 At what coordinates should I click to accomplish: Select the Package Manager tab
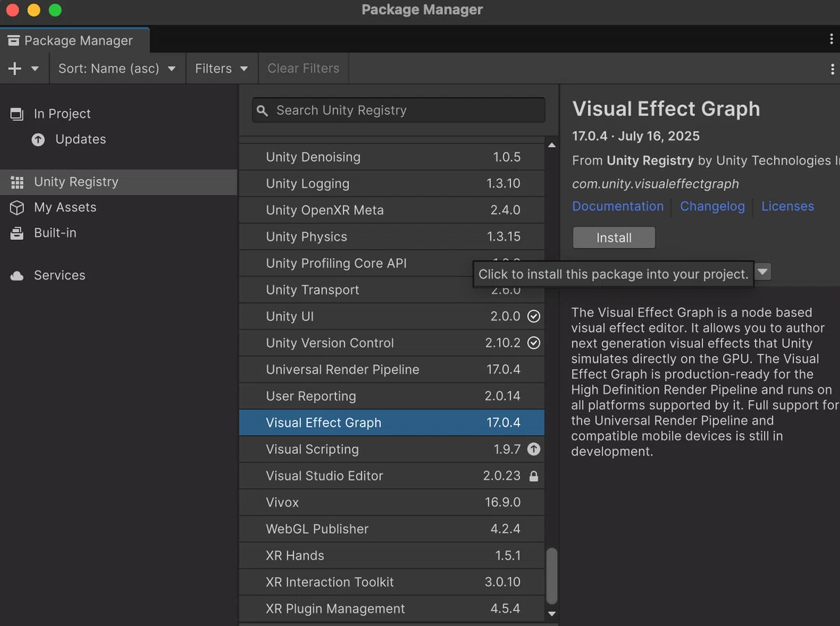(x=75, y=41)
